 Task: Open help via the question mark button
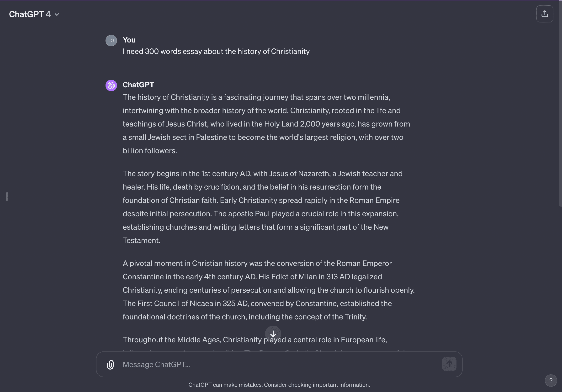(x=551, y=381)
